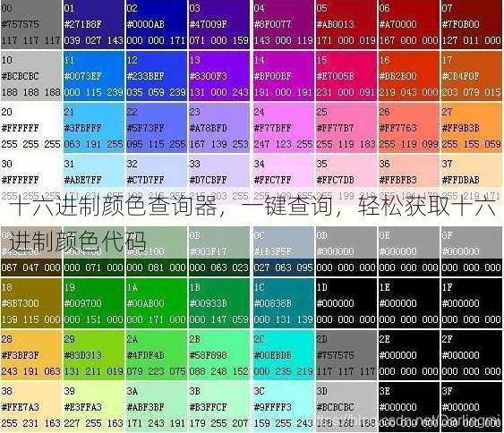Select the orange-red swatch #DB2B00
Screen dimensions: 504x433
[x=408, y=76]
